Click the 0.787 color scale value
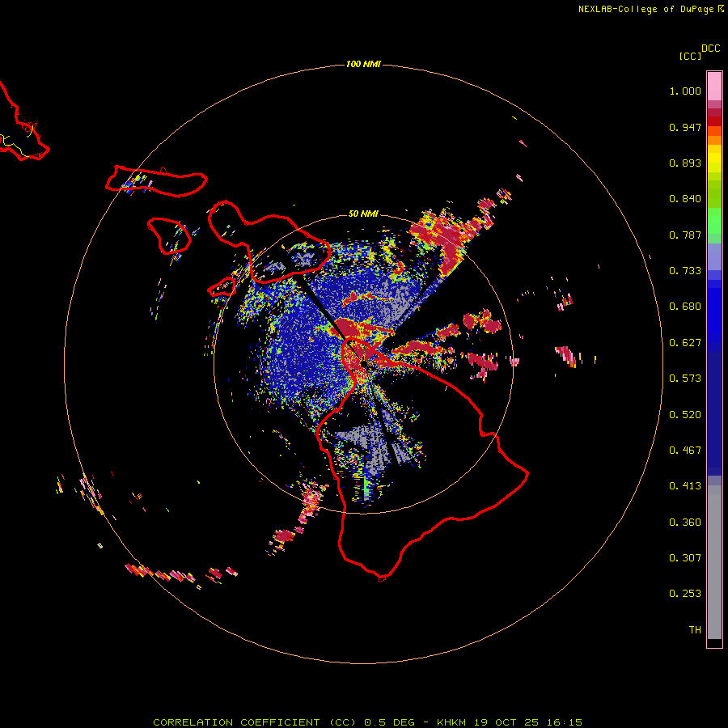The image size is (728, 728). (685, 235)
